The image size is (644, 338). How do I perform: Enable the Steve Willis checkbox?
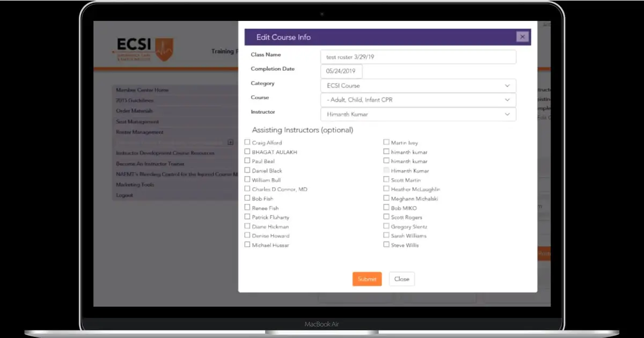point(386,245)
